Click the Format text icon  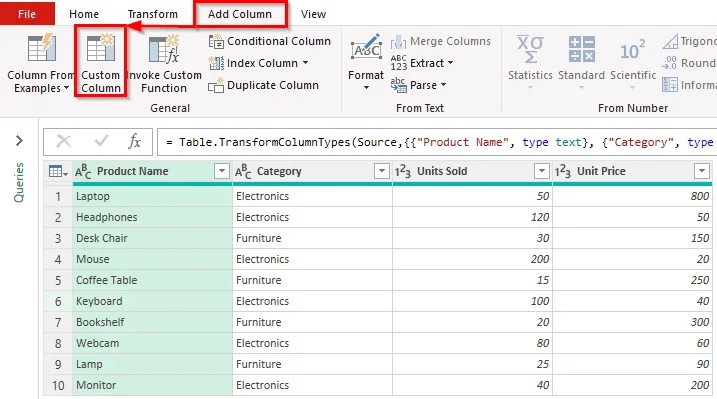(366, 48)
